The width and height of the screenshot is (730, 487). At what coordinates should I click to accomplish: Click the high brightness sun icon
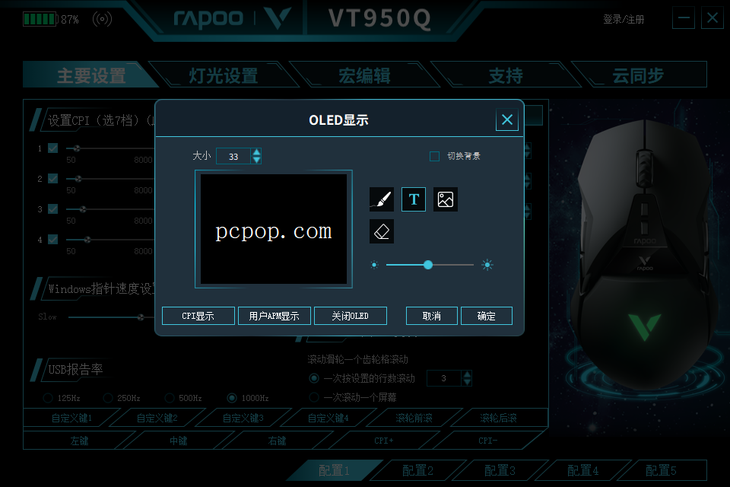[487, 265]
